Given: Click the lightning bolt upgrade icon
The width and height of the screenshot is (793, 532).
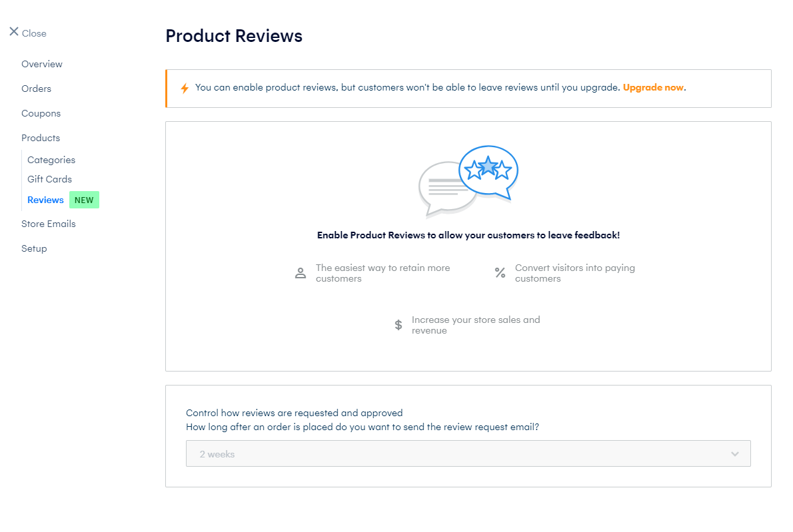Looking at the screenshot, I should click(x=185, y=88).
